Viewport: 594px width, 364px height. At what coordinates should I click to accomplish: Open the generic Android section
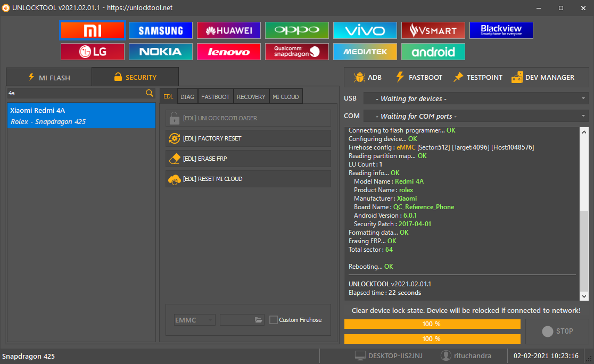point(433,52)
